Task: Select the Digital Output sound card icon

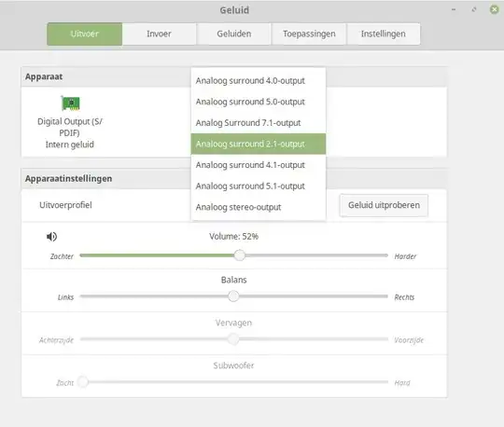Action: pyautogui.click(x=70, y=103)
